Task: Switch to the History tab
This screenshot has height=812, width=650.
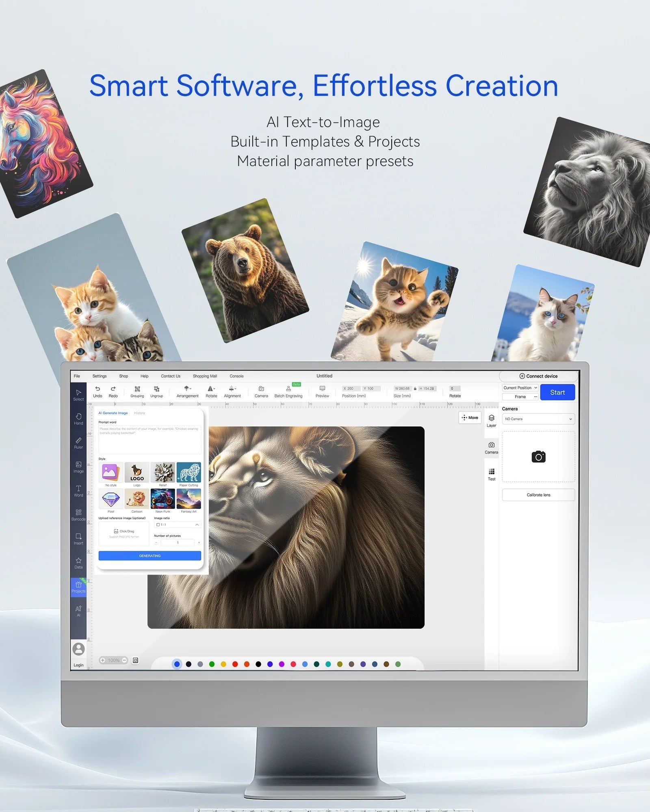Action: click(139, 413)
